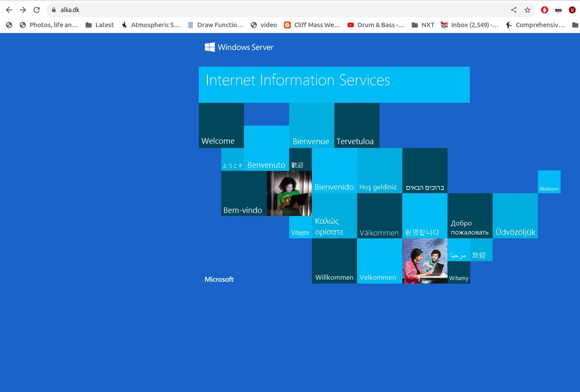Open the video bookmark

[264, 25]
